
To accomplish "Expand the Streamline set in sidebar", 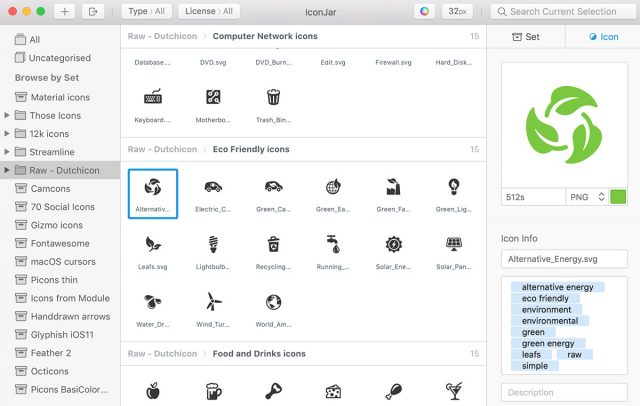I will pos(8,152).
